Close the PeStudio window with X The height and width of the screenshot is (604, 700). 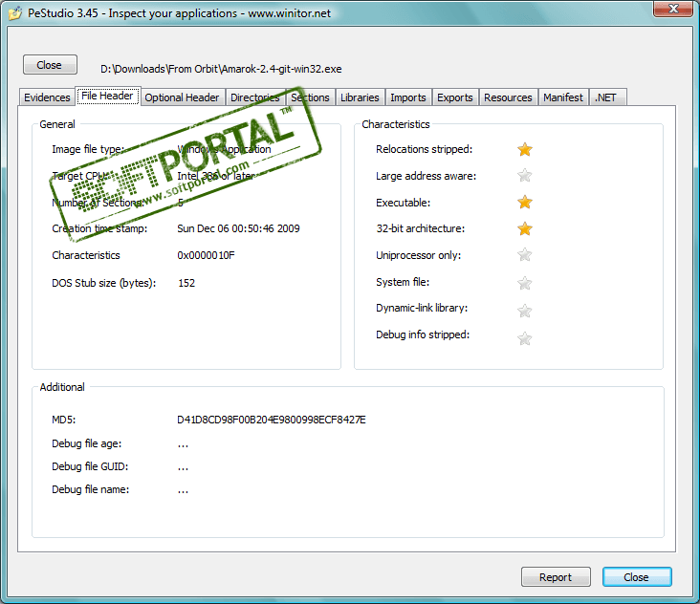tap(673, 9)
